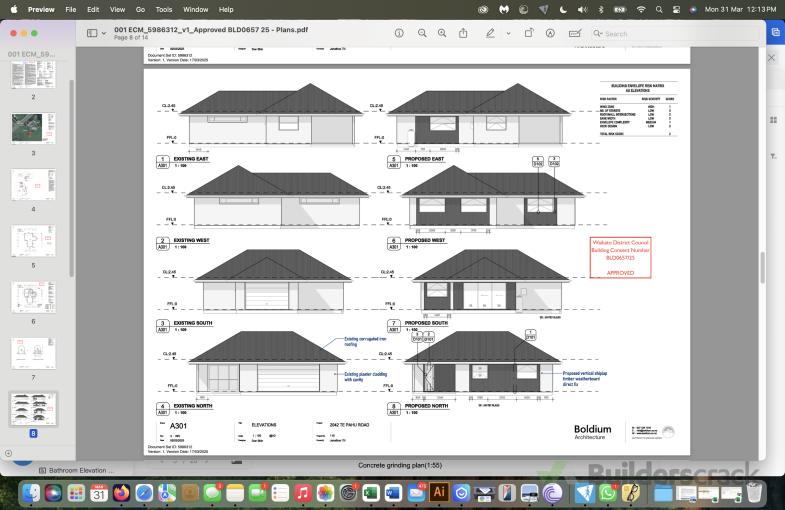The image size is (785, 510).
Task: Toggle the sidebar view button
Action: [x=91, y=33]
